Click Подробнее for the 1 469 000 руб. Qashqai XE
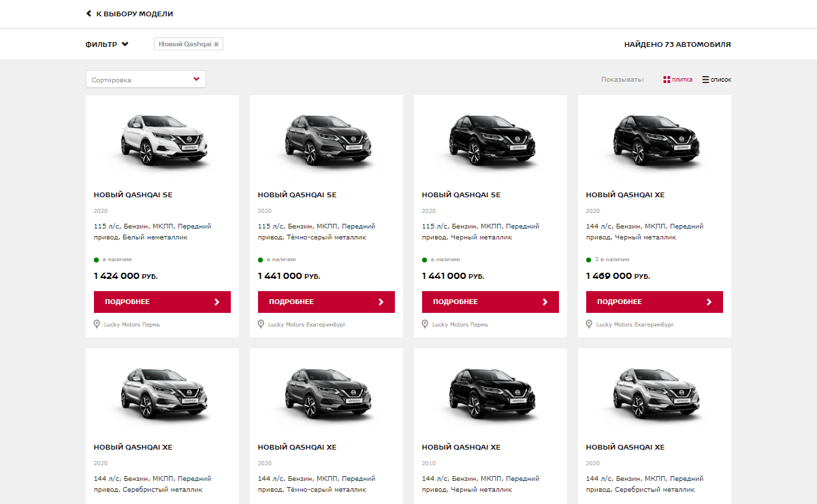817x504 pixels. point(654,302)
